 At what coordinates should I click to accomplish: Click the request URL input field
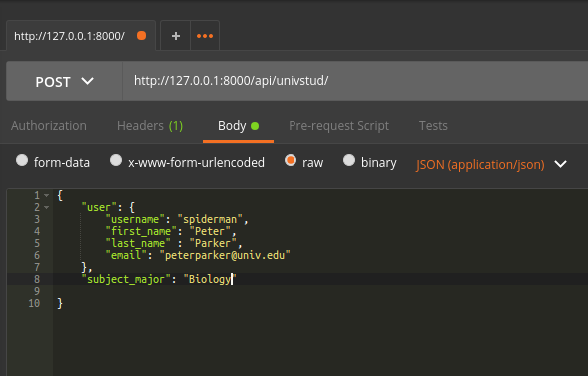(354, 81)
